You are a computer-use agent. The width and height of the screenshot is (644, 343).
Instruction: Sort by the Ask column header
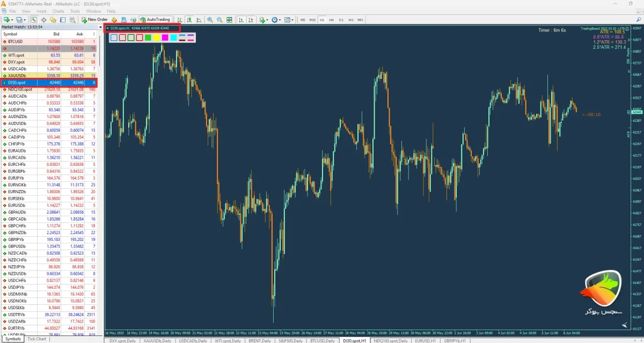73,34
